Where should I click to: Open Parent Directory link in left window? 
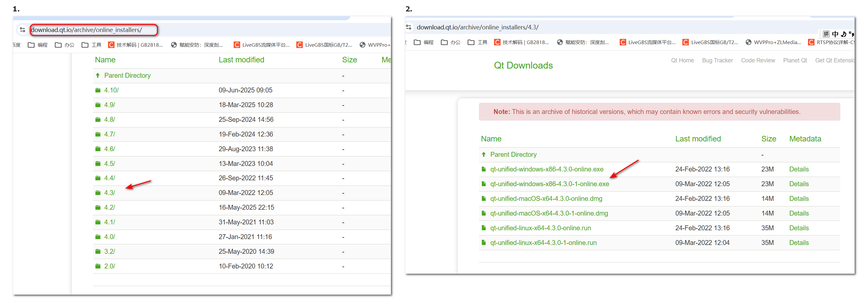pos(127,75)
